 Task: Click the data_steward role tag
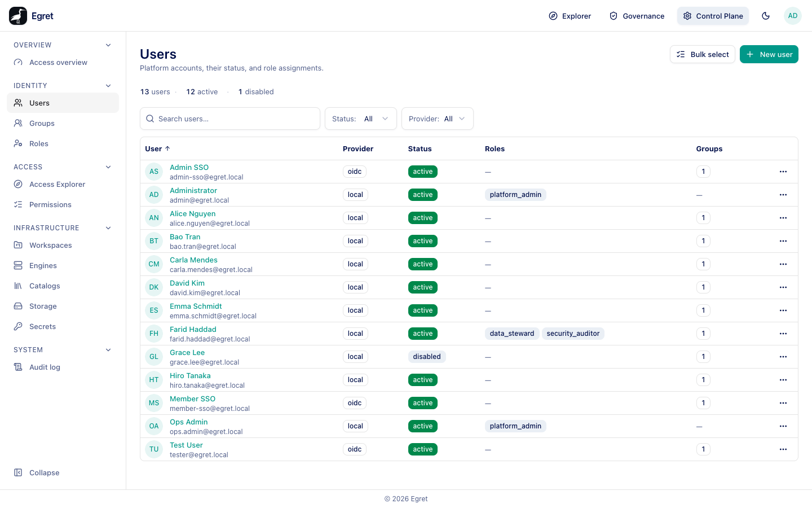pyautogui.click(x=512, y=334)
